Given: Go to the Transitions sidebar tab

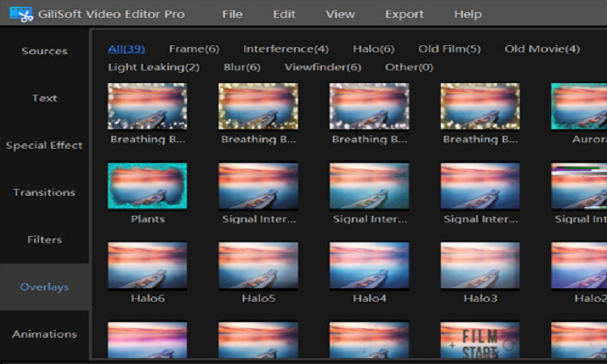Looking at the screenshot, I should [x=45, y=193].
